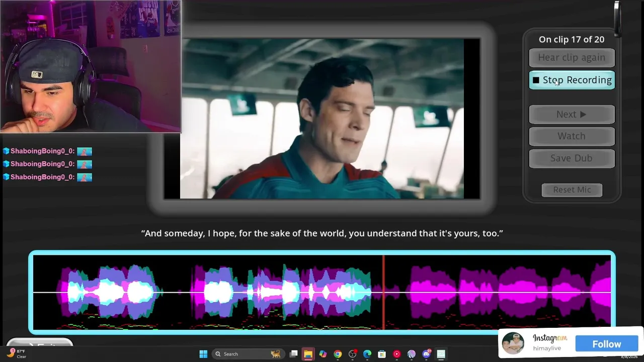644x362 pixels.
Task: Click the Superman movie clip preview
Action: 322,119
